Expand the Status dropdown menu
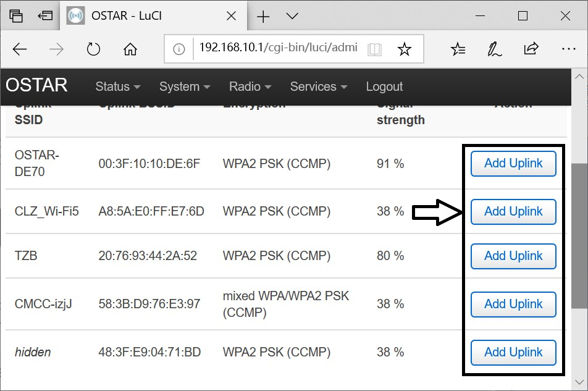This screenshot has height=391, width=588. point(117,86)
